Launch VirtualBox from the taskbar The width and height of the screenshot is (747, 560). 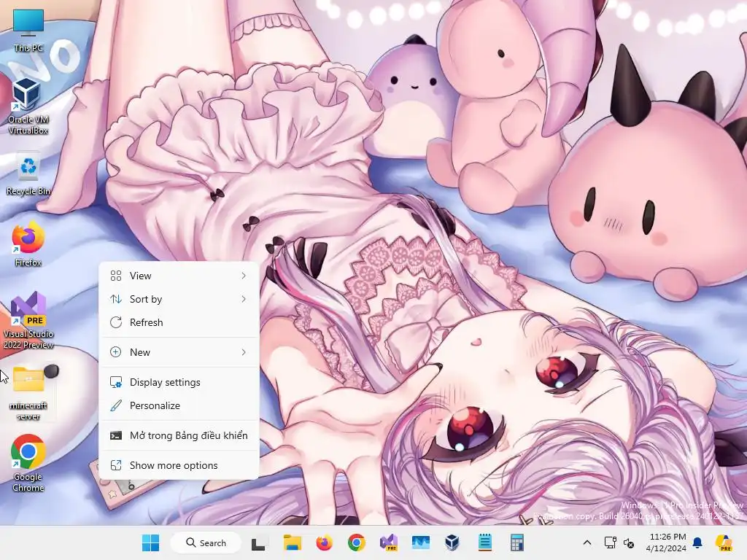point(452,542)
